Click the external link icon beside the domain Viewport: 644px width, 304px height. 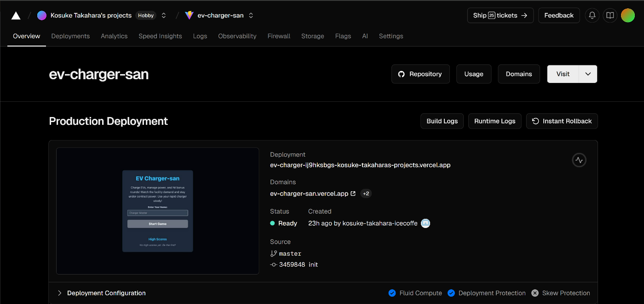[x=353, y=193]
